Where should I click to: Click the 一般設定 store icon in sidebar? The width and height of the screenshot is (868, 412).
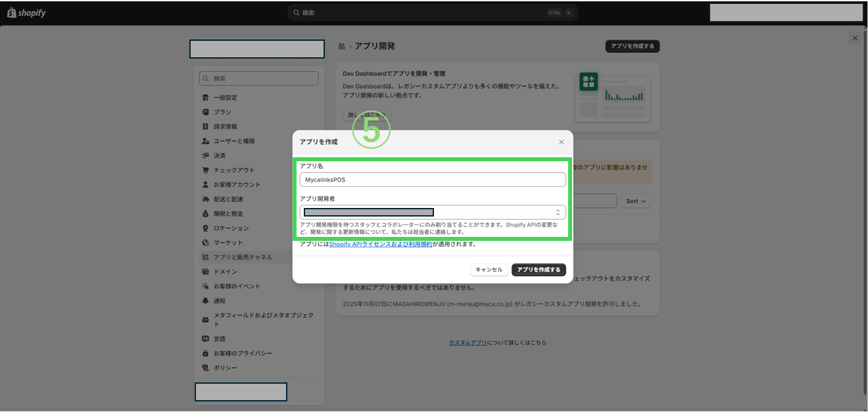(206, 97)
